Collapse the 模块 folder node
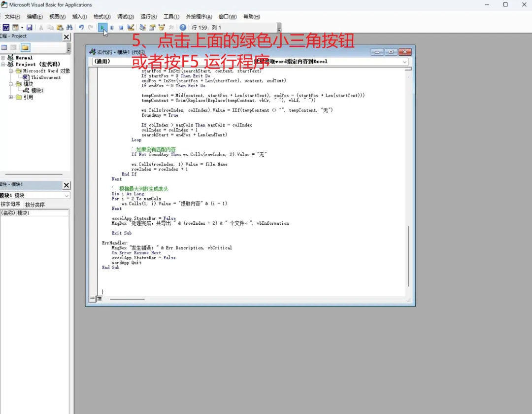 (11, 84)
